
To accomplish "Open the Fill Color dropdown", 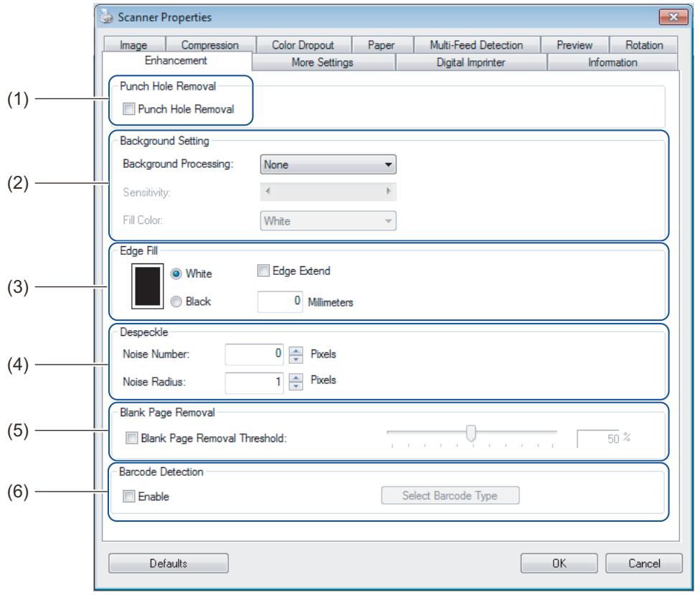I will click(328, 220).
